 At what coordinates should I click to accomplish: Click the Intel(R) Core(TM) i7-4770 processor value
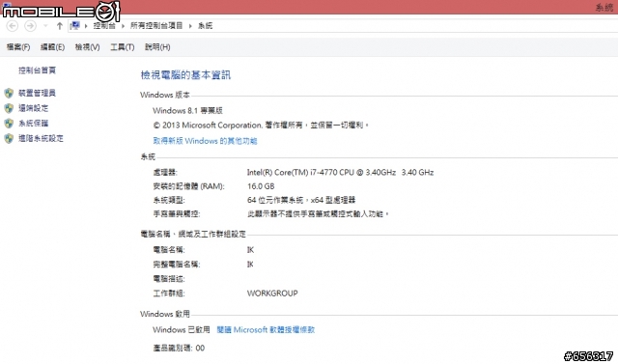pos(340,172)
